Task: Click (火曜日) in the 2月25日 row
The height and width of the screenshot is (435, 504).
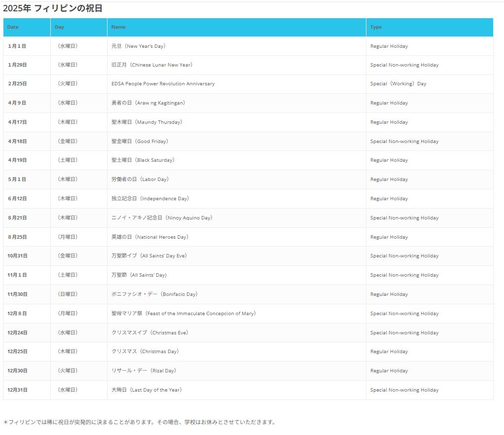Action: (x=68, y=83)
